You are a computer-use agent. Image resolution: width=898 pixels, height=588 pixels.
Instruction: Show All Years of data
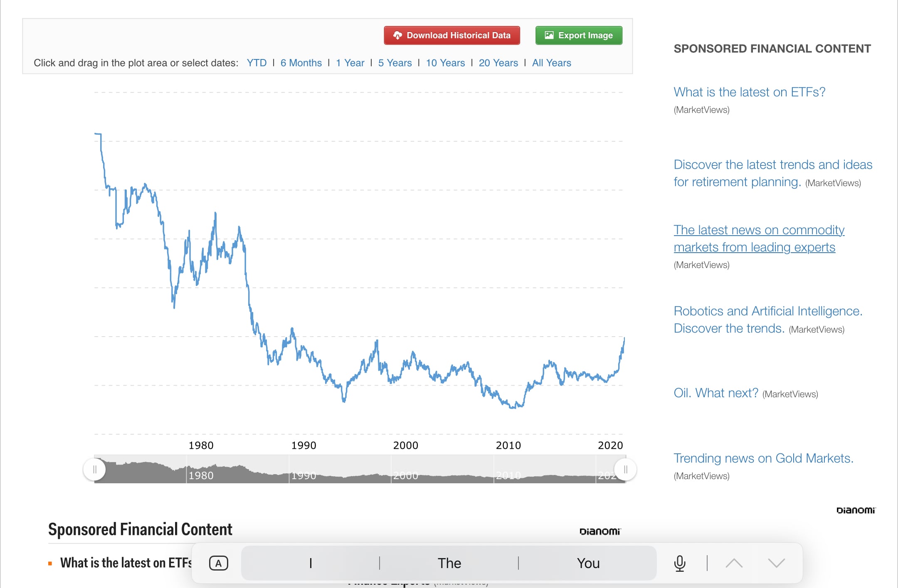tap(551, 63)
